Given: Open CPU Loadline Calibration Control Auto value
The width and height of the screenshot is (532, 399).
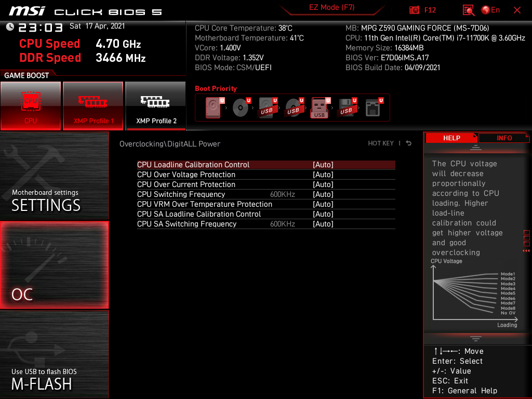Looking at the screenshot, I should tap(323, 165).
